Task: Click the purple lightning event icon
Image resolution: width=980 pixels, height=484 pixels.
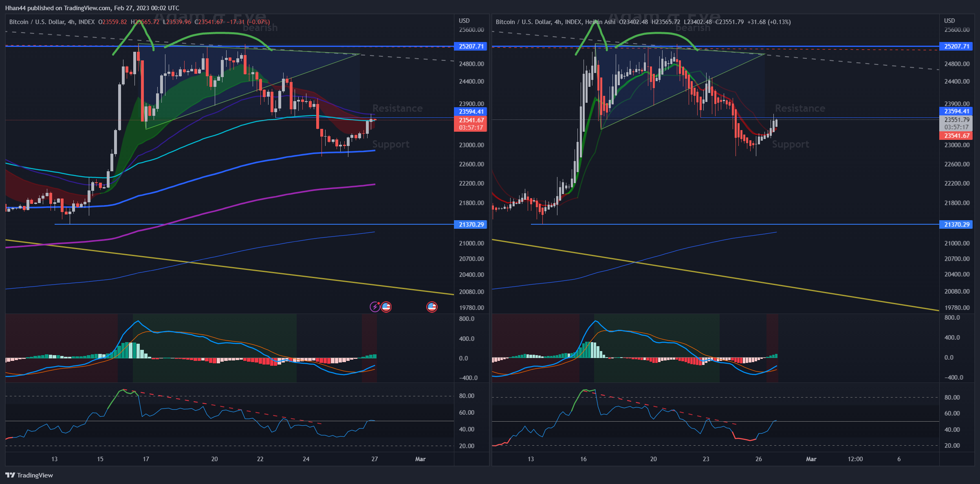Action: click(x=374, y=307)
